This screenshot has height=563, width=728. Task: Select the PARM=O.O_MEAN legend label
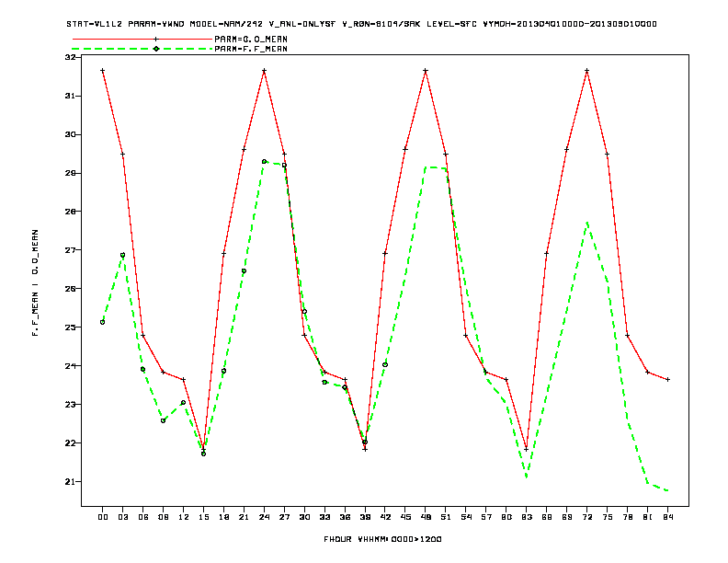pos(251,39)
